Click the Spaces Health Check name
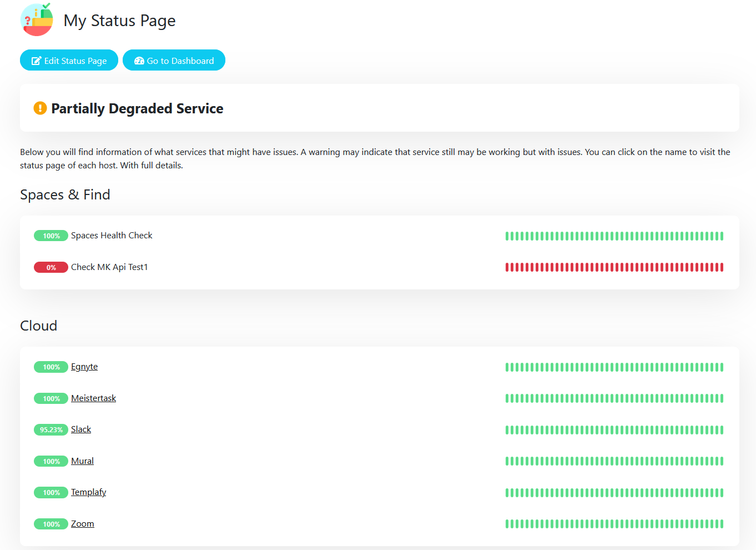Viewport: 756px width, 550px height. tap(112, 236)
